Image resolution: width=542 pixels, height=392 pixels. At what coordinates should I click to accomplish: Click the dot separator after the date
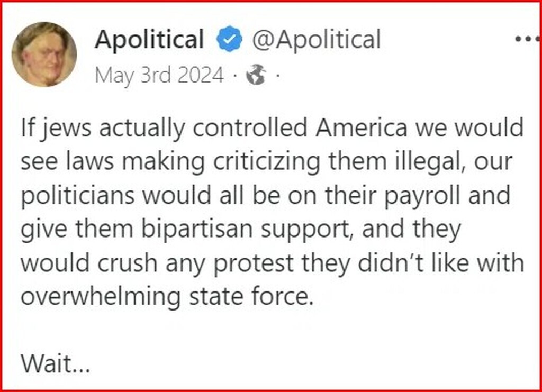(234, 77)
